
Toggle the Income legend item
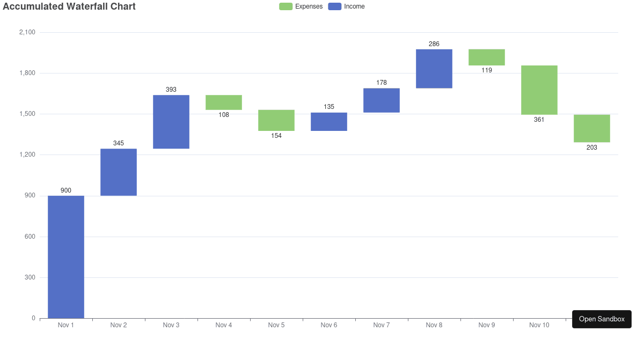[355, 6]
